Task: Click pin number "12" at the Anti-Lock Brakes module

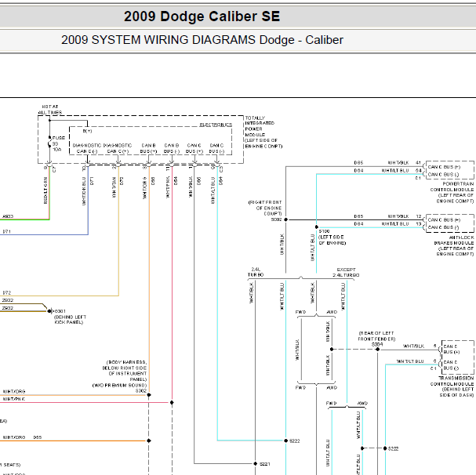Action: [419, 216]
